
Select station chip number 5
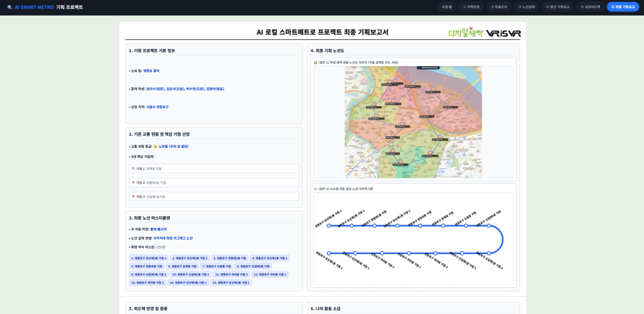point(147,266)
